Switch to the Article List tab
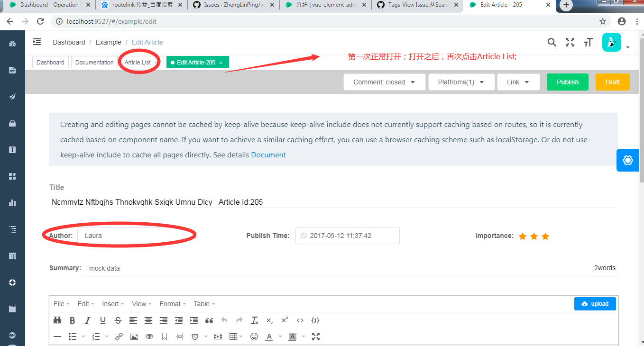The image size is (644, 346). click(x=139, y=62)
